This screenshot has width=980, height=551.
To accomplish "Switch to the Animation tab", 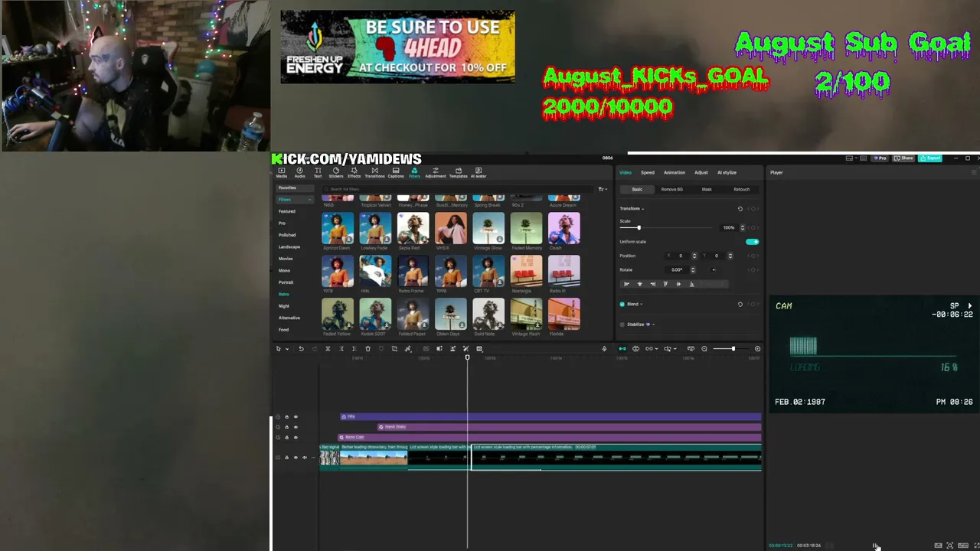I will click(675, 173).
